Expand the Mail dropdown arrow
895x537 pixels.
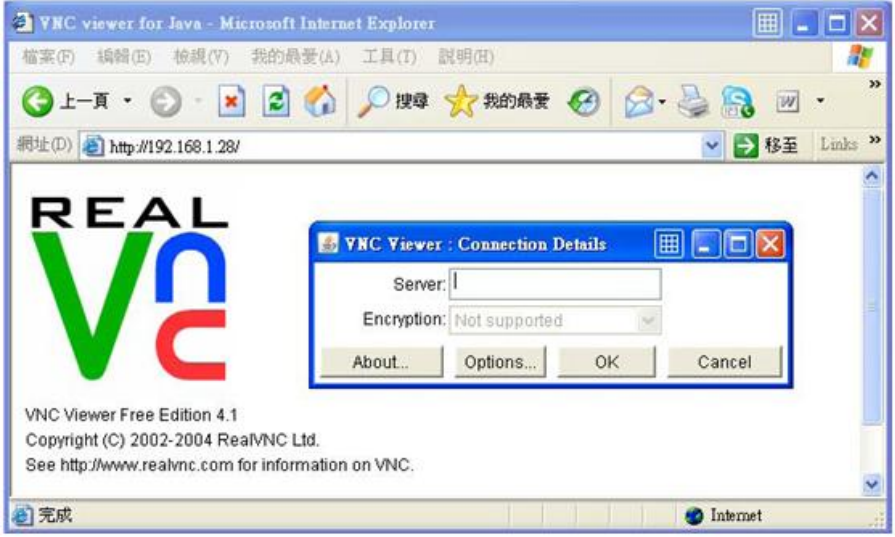662,102
